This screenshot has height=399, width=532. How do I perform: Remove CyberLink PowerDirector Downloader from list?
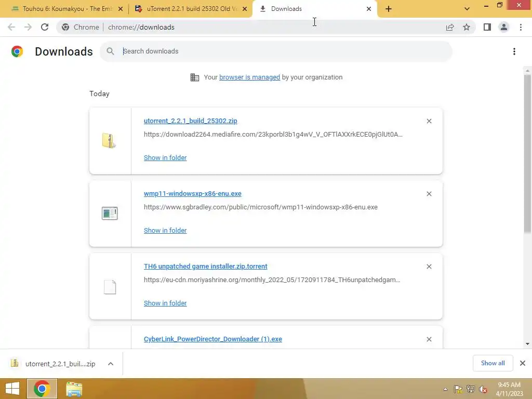tap(429, 339)
